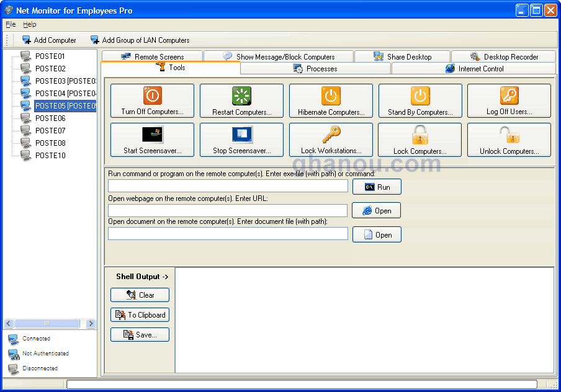Click the POSTE07 computer icon
The height and width of the screenshot is (392, 561).
26,130
